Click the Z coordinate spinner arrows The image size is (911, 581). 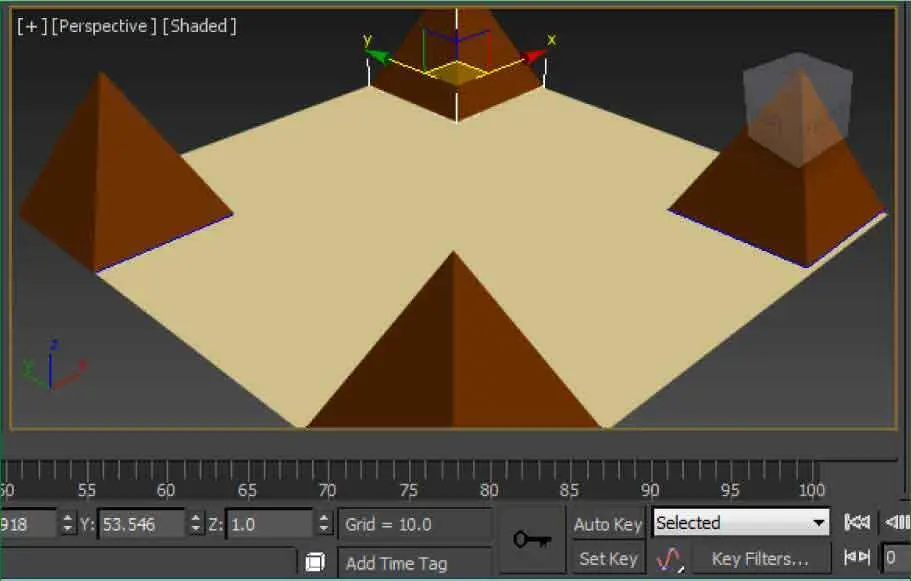[324, 524]
